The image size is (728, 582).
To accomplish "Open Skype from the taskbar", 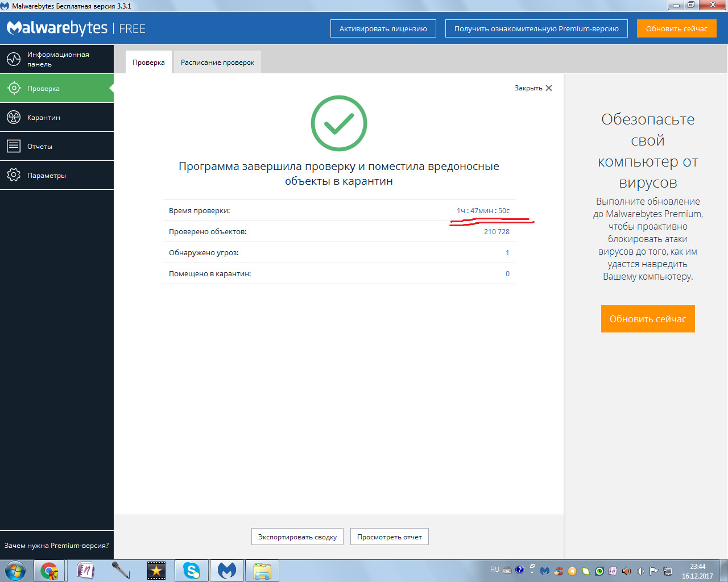I will coord(191,570).
